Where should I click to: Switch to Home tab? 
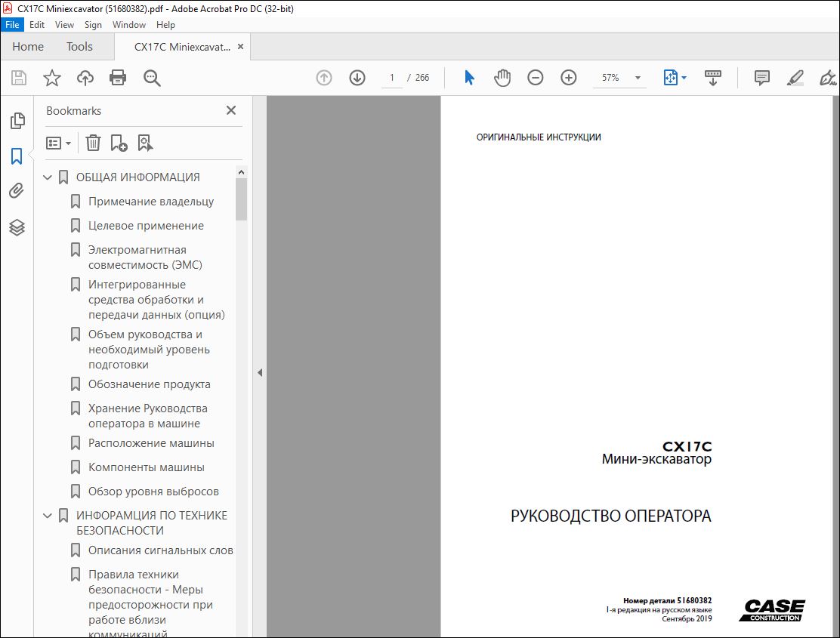click(28, 47)
